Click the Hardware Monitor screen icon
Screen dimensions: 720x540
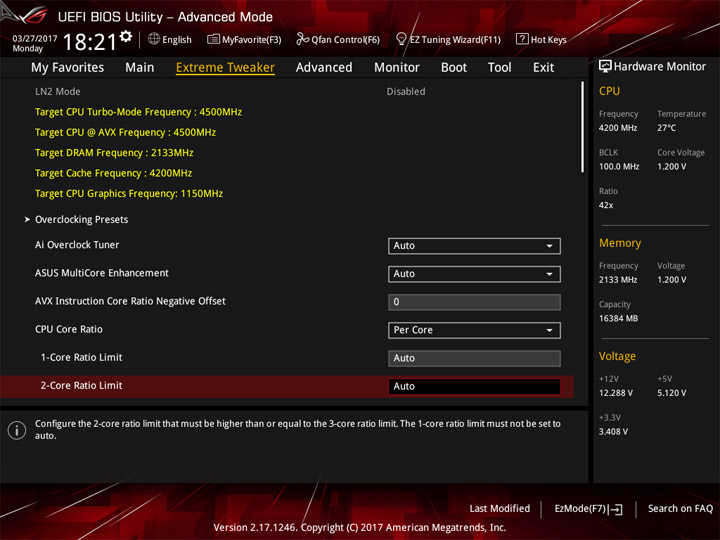click(605, 67)
